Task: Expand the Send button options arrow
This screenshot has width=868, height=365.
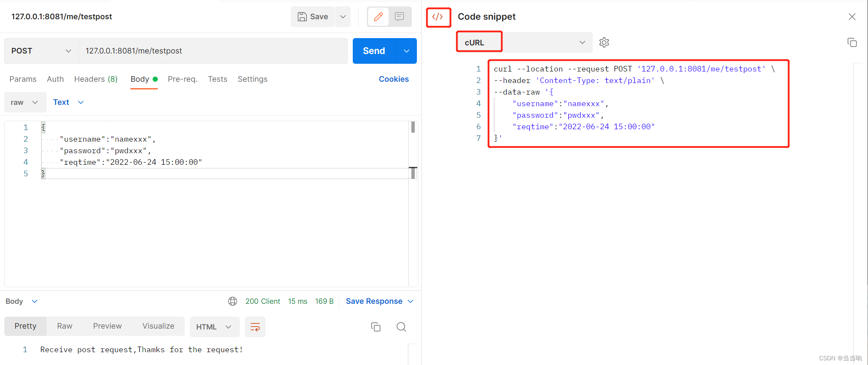Action: (407, 51)
